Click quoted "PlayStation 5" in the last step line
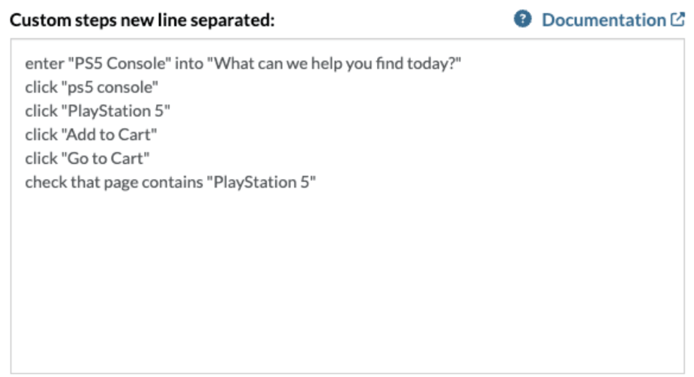694x377 pixels. pos(261,182)
